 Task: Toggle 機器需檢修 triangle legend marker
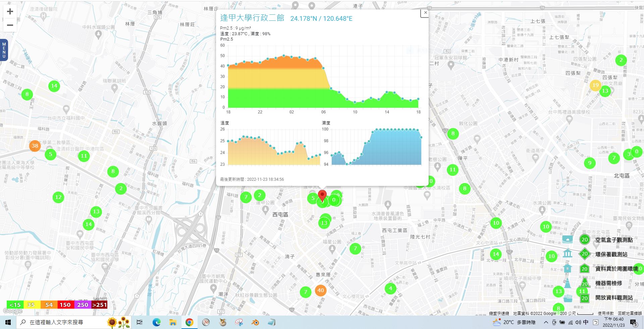[585, 283]
